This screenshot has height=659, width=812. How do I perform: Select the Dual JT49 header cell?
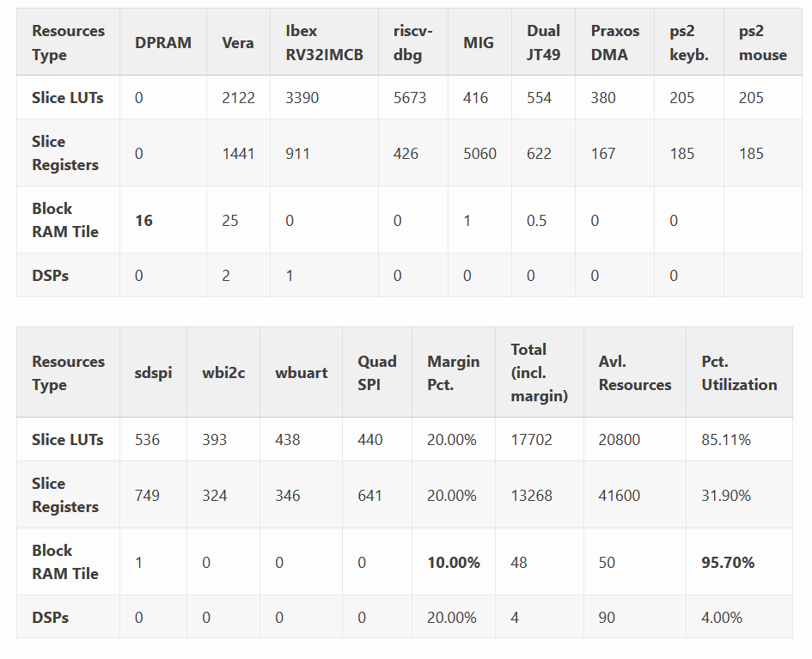pyautogui.click(x=543, y=42)
